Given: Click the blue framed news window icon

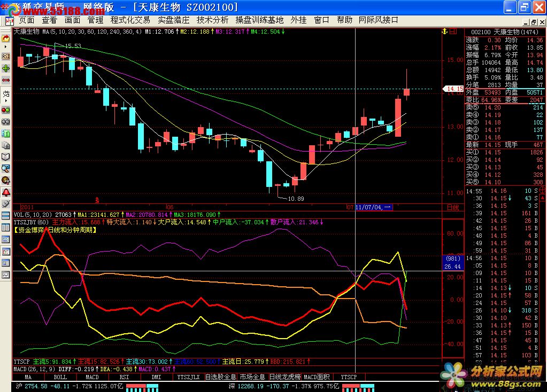Looking at the screenshot, I should pos(5,263).
